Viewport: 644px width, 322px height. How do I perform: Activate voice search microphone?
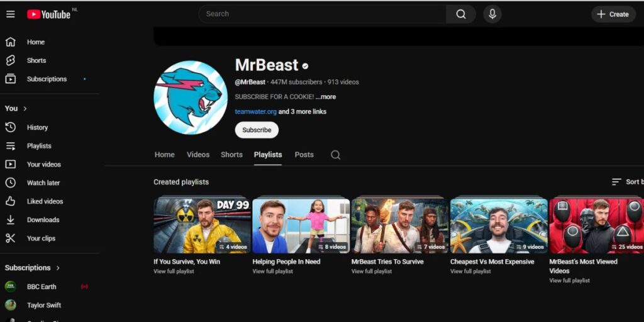[x=492, y=14]
